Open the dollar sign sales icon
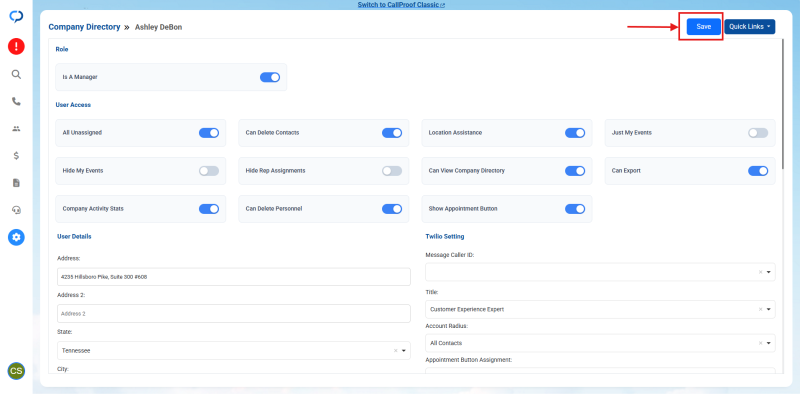 pyautogui.click(x=16, y=156)
